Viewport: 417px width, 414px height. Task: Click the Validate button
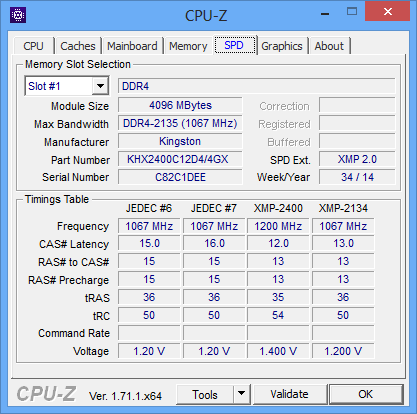pyautogui.click(x=289, y=394)
